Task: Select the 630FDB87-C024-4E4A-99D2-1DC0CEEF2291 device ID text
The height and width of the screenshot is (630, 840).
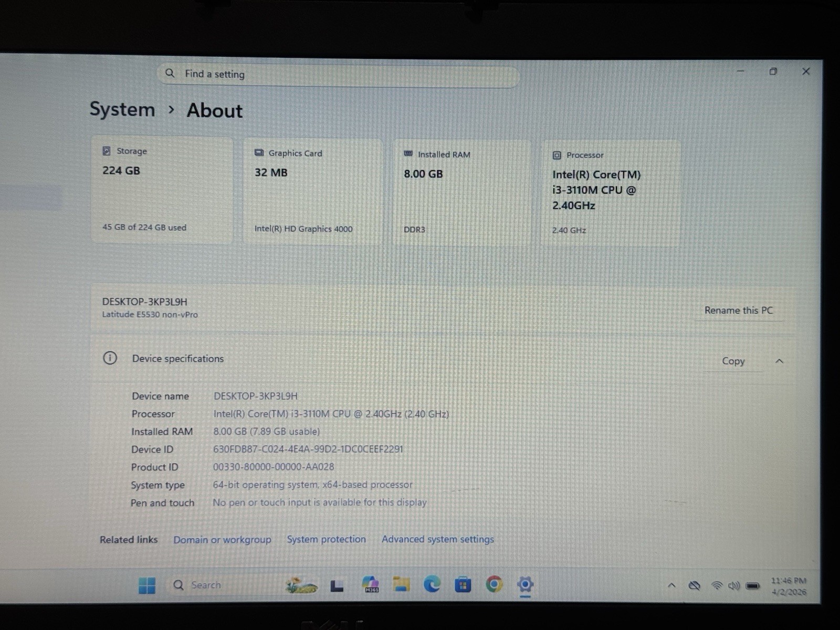Action: [308, 449]
